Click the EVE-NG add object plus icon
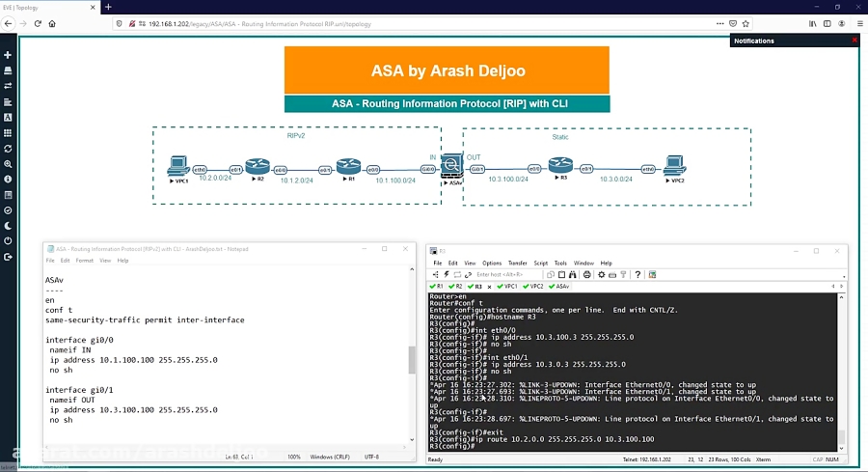The height and width of the screenshot is (472, 868). pos(8,55)
